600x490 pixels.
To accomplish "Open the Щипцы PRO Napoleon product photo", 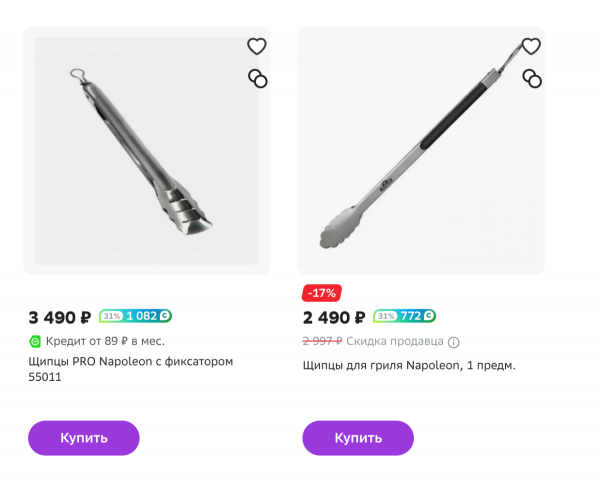I will (146, 150).
